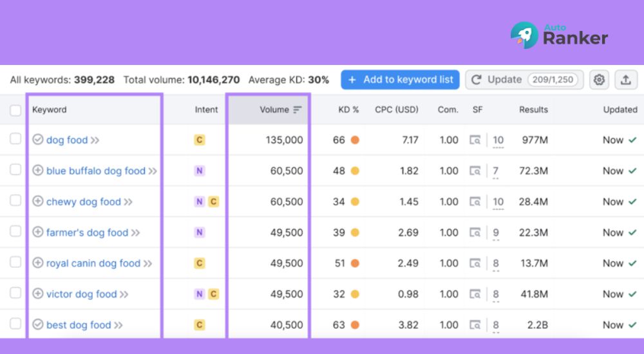Image resolution: width=644 pixels, height=354 pixels.
Task: Click Commercial intent badge for dog food
Action: tap(200, 140)
